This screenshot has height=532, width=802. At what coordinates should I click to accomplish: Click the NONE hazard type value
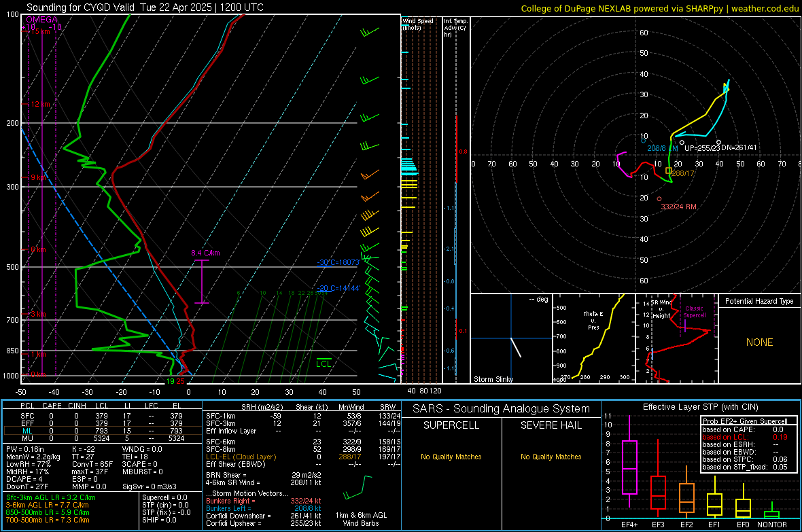[759, 342]
